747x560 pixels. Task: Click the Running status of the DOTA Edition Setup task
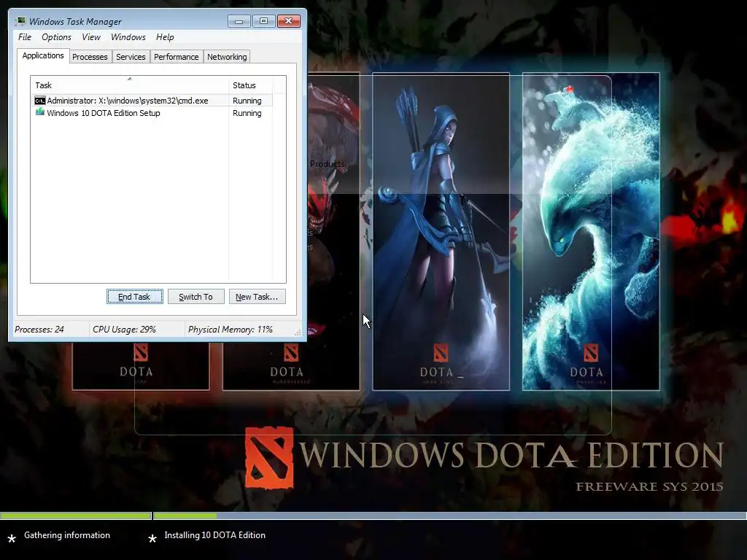coord(247,113)
